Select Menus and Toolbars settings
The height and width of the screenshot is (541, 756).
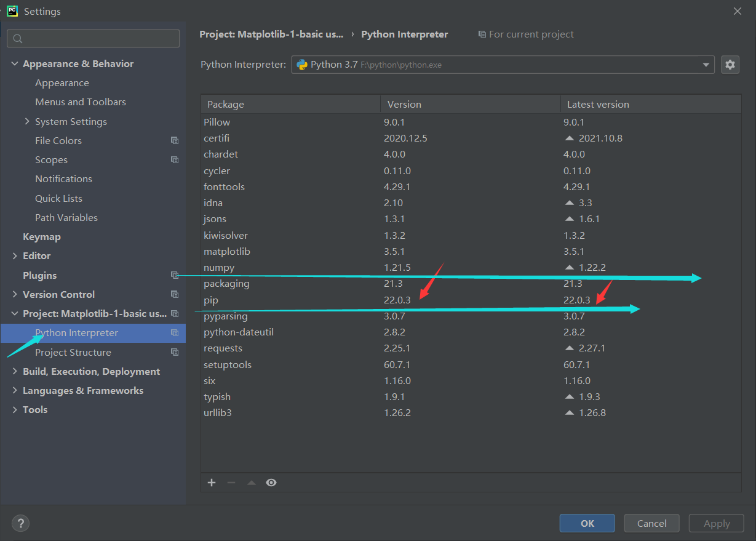[x=81, y=102]
